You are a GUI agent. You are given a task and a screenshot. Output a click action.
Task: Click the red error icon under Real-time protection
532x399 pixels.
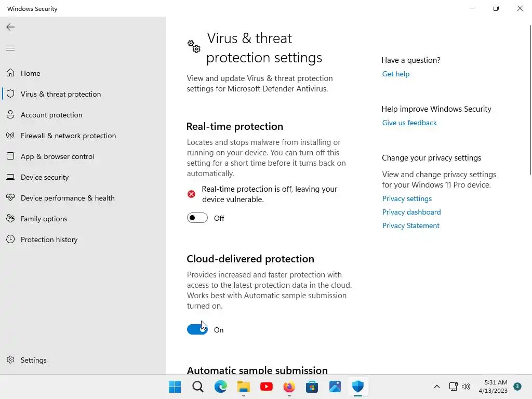pyautogui.click(x=191, y=194)
